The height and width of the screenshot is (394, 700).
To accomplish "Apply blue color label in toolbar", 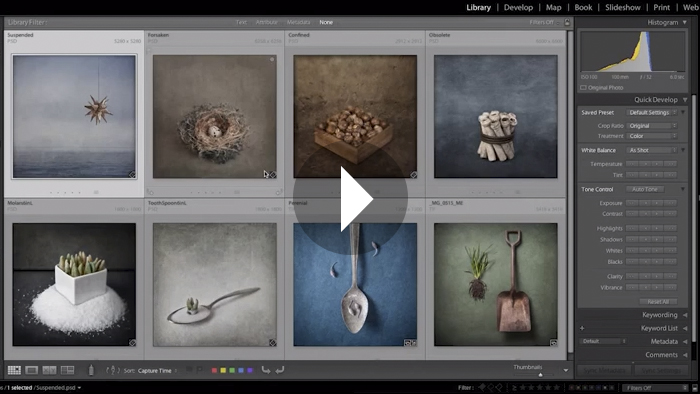I will pyautogui.click(x=241, y=370).
